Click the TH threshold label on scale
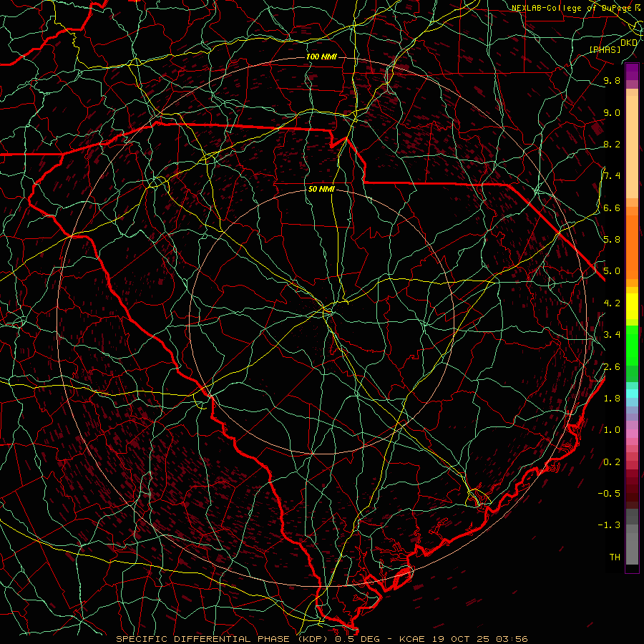Image resolution: width=644 pixels, height=644 pixels. point(615,557)
